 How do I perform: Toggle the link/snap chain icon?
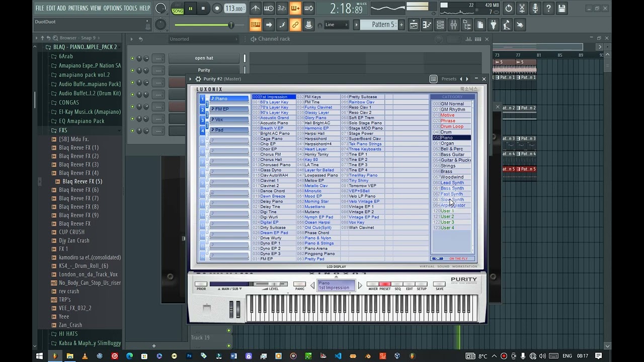click(x=295, y=25)
